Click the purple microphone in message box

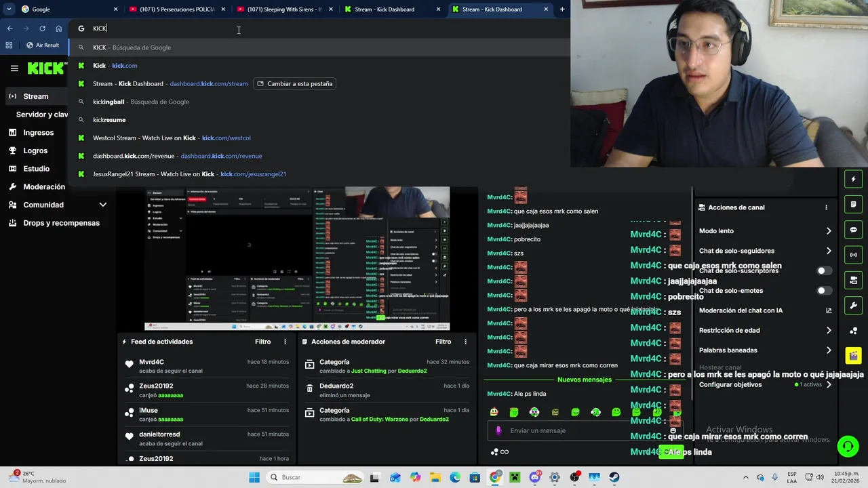coord(498,430)
